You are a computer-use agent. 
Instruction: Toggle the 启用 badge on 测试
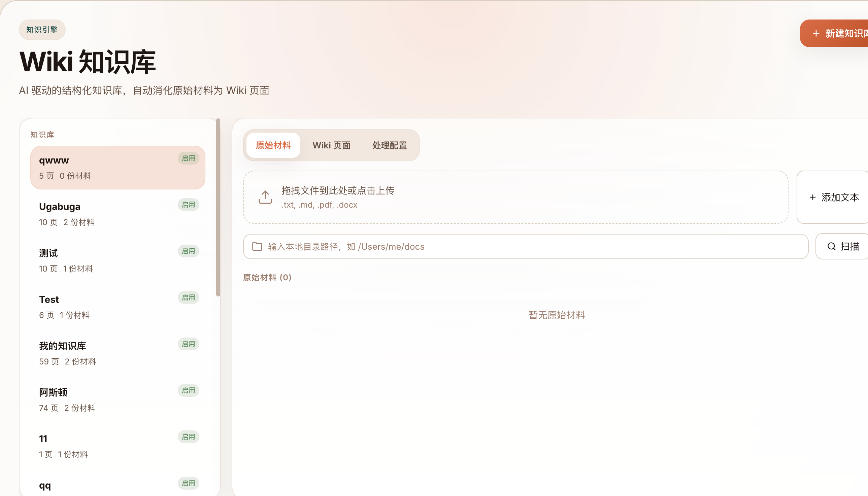click(188, 251)
